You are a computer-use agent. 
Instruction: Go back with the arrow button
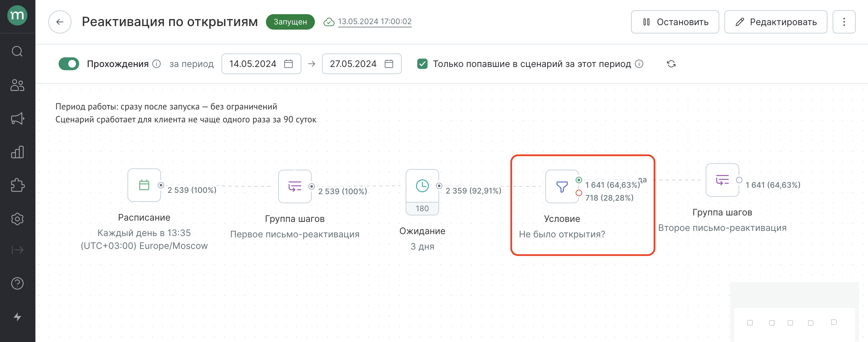[x=60, y=22]
